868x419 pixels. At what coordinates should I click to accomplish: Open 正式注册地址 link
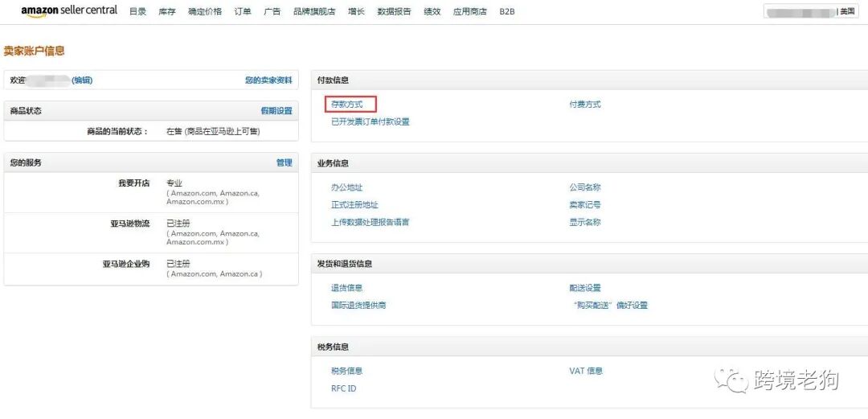tap(355, 205)
